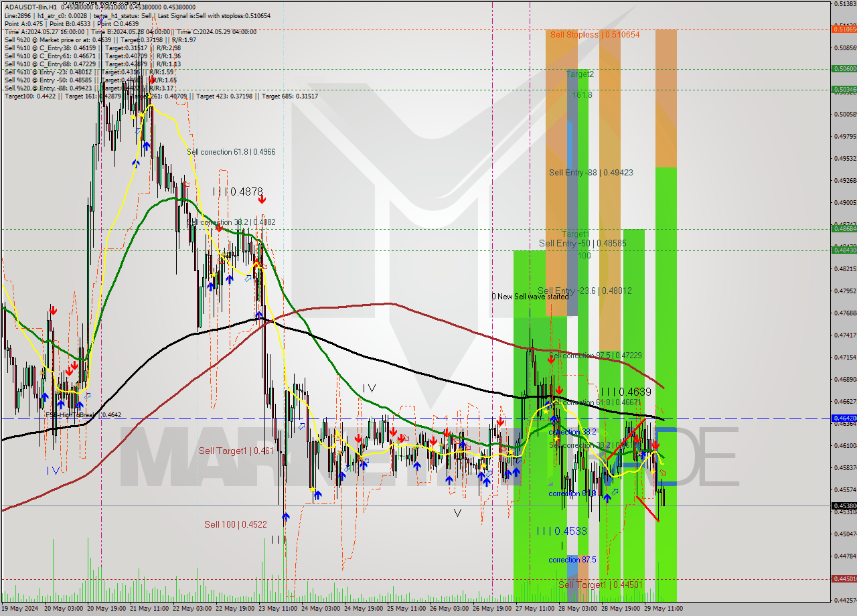Click the 'I I I | 0.4639' wave label

click(x=625, y=392)
